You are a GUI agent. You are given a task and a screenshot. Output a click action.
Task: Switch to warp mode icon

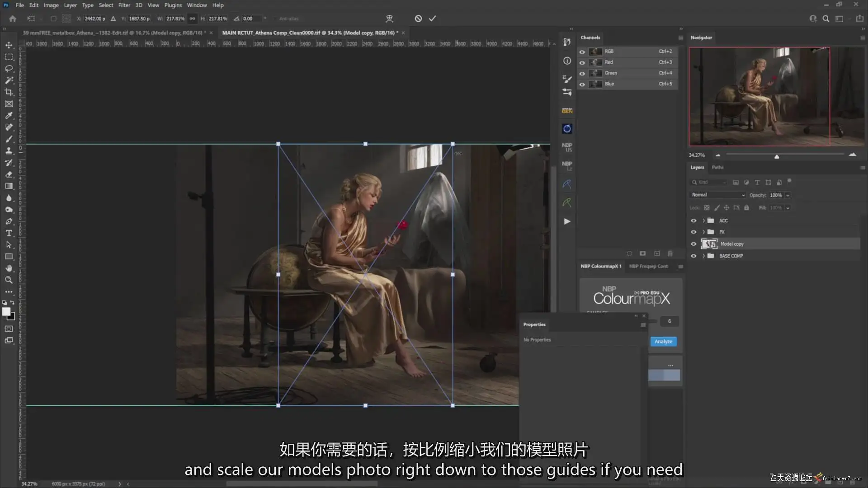click(389, 19)
